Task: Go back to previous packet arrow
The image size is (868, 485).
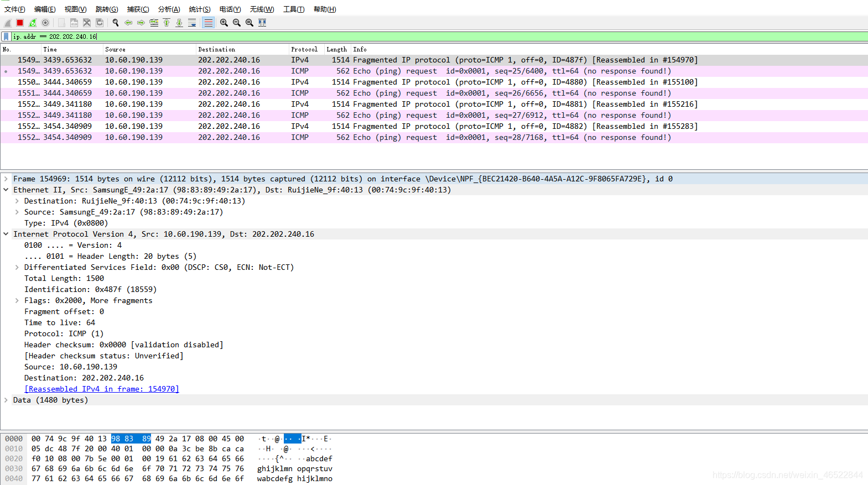Action: tap(128, 23)
